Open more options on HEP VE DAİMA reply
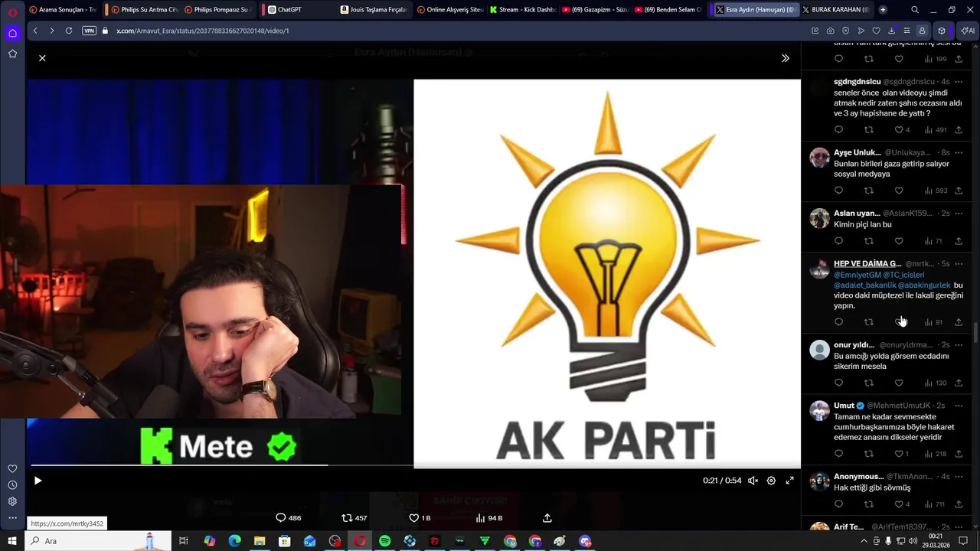980x551 pixels. pyautogui.click(x=959, y=264)
